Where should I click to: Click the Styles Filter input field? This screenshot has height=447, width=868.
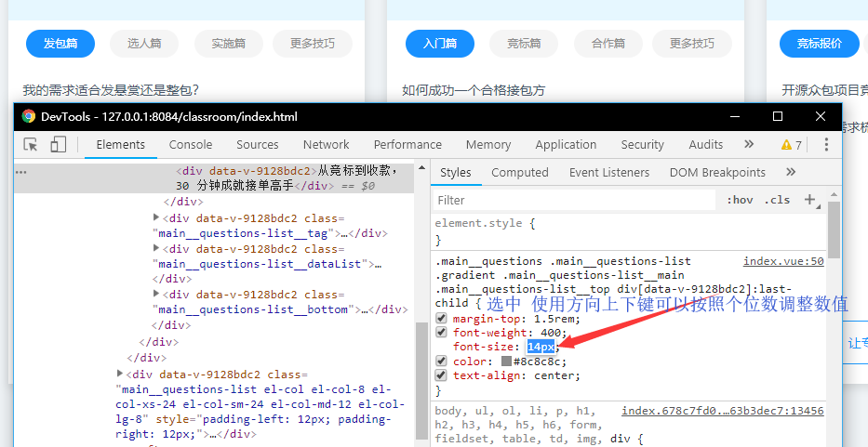tap(575, 200)
